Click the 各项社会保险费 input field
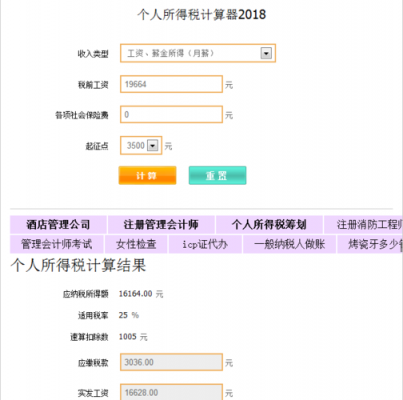403x400 pixels. [x=171, y=115]
